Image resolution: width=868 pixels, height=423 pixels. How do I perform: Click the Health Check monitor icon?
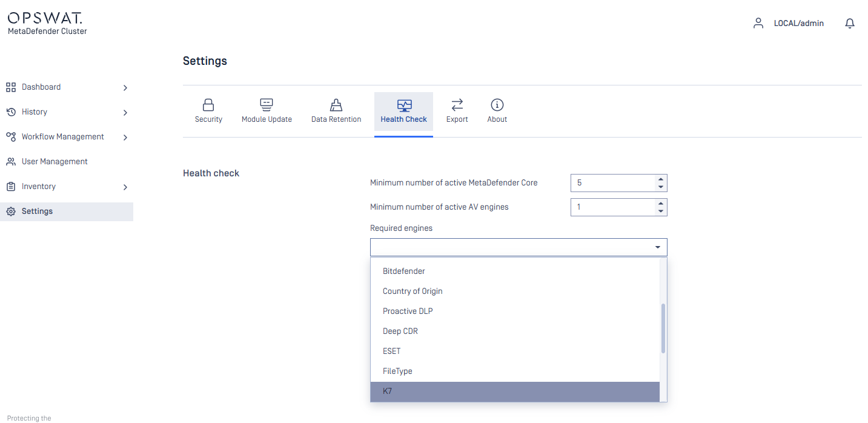point(404,105)
